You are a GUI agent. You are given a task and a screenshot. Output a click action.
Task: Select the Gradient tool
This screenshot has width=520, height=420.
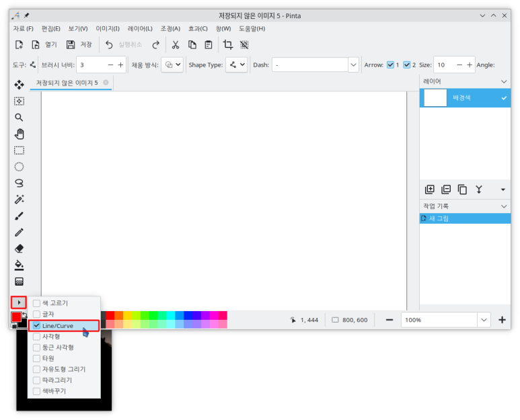(x=19, y=282)
